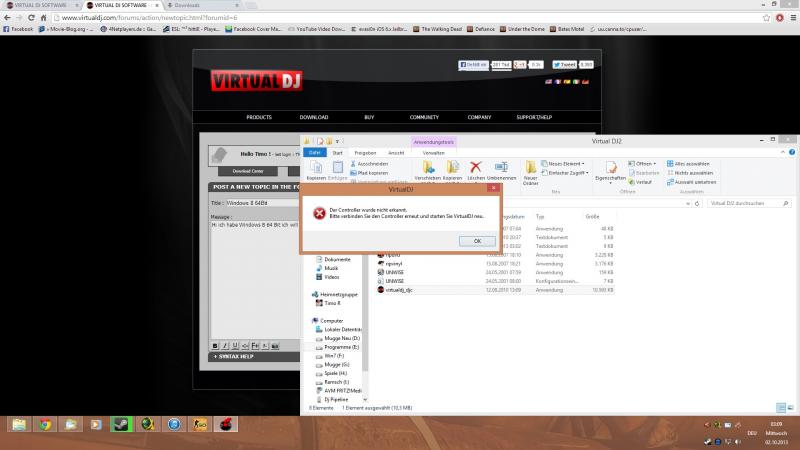Switch to the Verwalten ribbon tab
The height and width of the screenshot is (450, 800).
tap(434, 153)
